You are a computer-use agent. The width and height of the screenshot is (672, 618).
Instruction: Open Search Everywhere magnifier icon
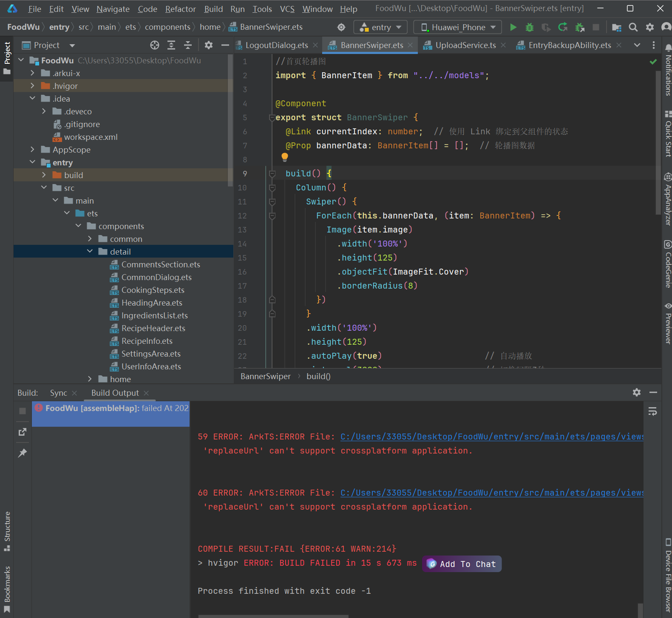click(633, 27)
